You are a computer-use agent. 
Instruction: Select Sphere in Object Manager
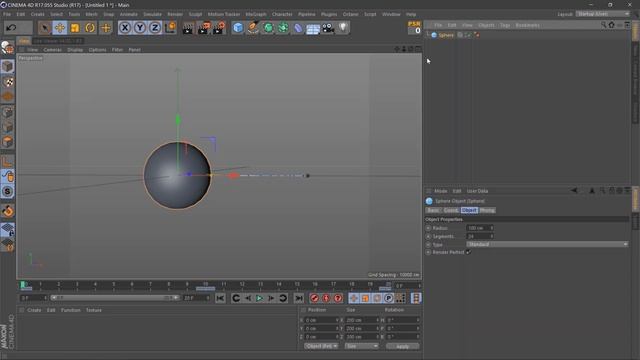pyautogui.click(x=446, y=35)
